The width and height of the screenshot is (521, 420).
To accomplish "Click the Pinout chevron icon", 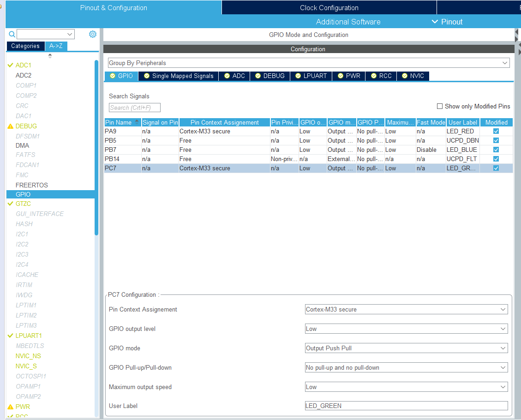I will 434,22.
